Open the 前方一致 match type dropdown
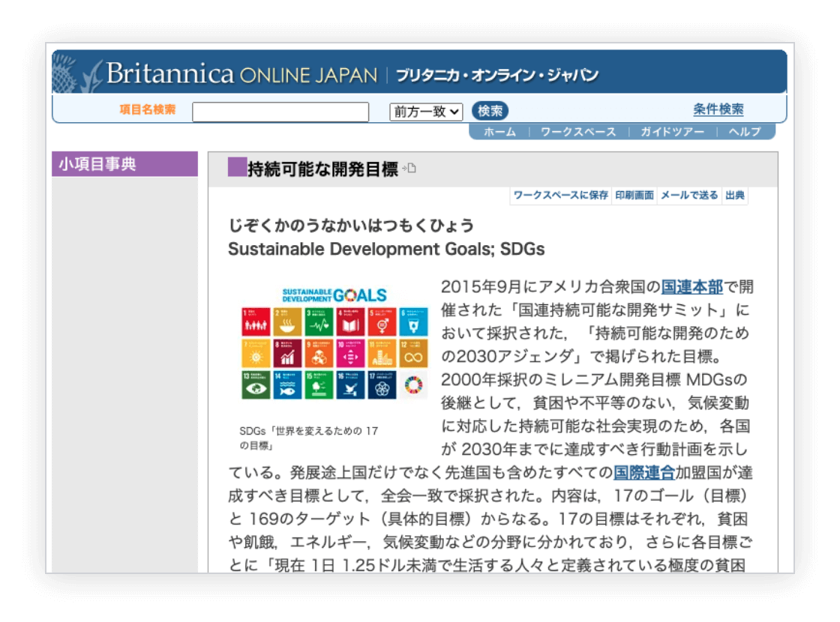Viewport: 840px width, 622px height. tap(426, 112)
